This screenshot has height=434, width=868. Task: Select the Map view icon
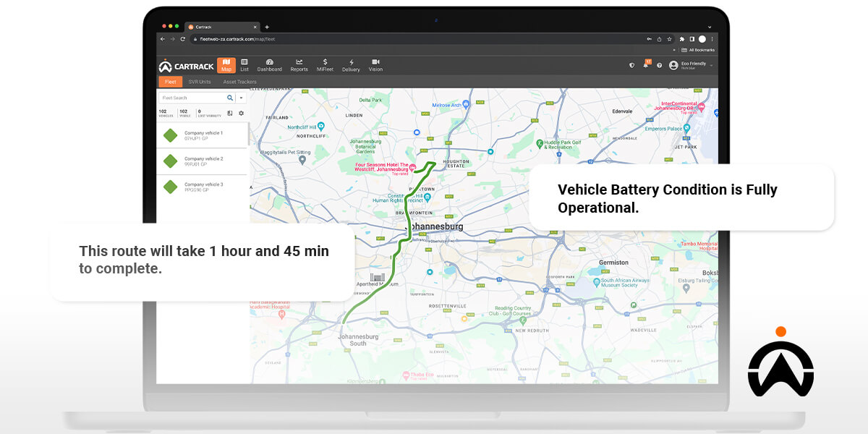226,66
